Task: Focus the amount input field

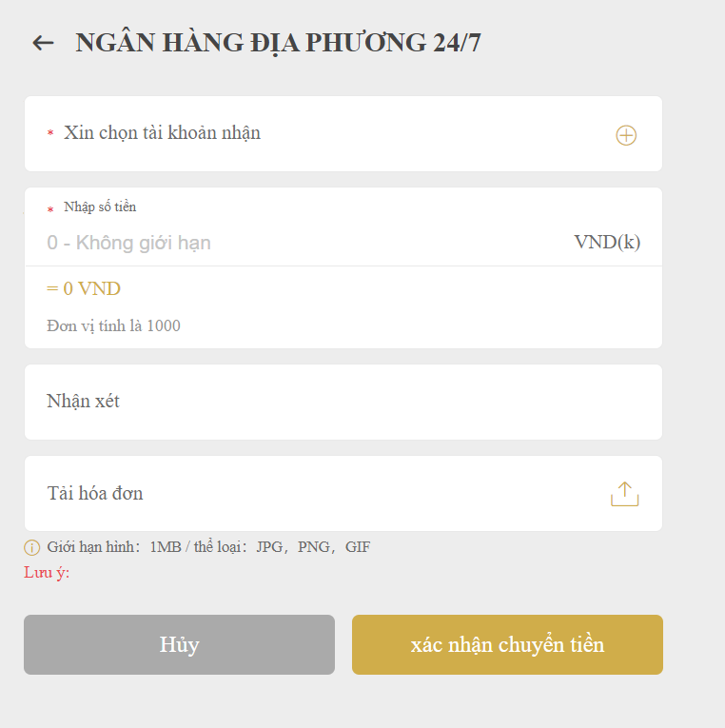Action: [x=285, y=243]
